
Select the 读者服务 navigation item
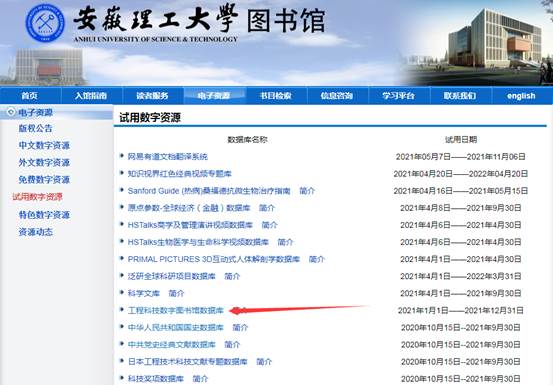152,96
